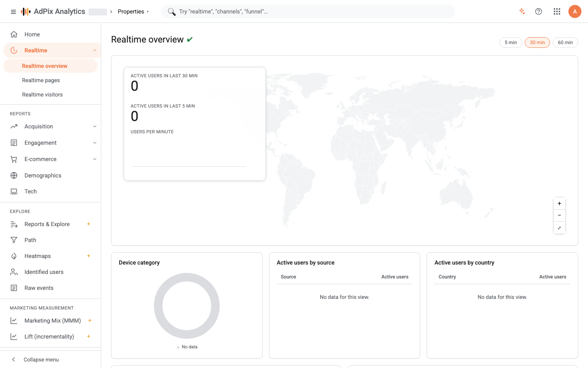Viewport: 588px width, 368px height.
Task: Open Realtime pages
Action: [x=51, y=80]
